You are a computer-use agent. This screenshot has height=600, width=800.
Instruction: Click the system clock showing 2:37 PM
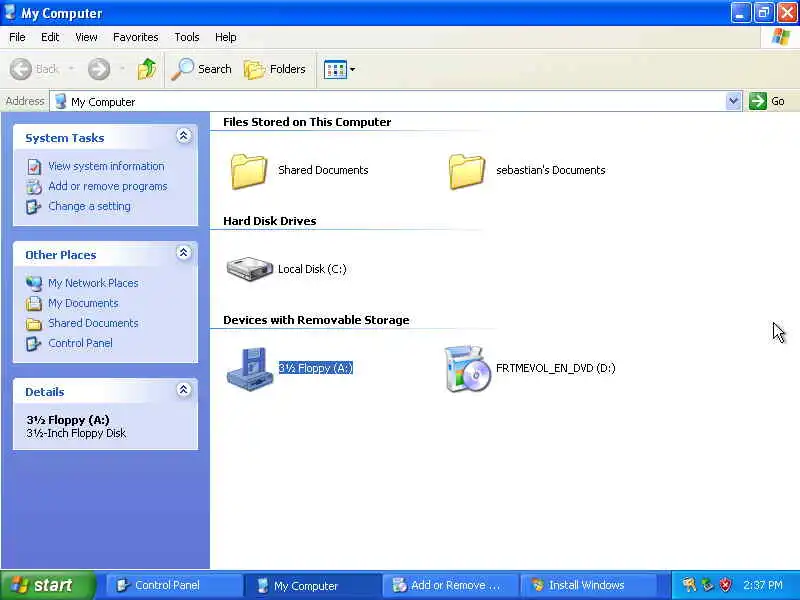click(762, 585)
